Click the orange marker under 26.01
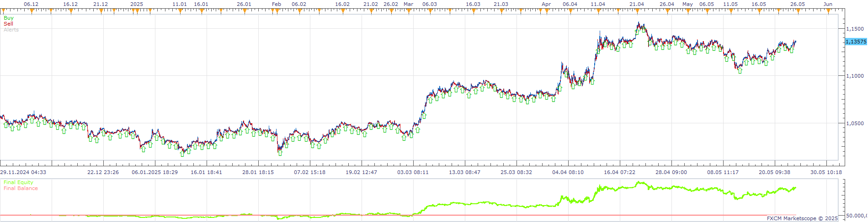The height and width of the screenshot is (222, 868). click(245, 11)
